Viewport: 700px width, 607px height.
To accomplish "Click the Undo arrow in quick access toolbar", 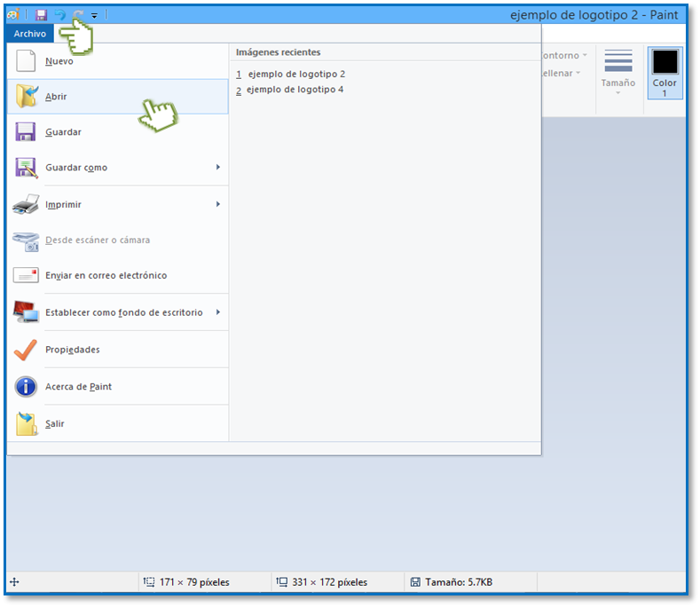I will tap(59, 15).
